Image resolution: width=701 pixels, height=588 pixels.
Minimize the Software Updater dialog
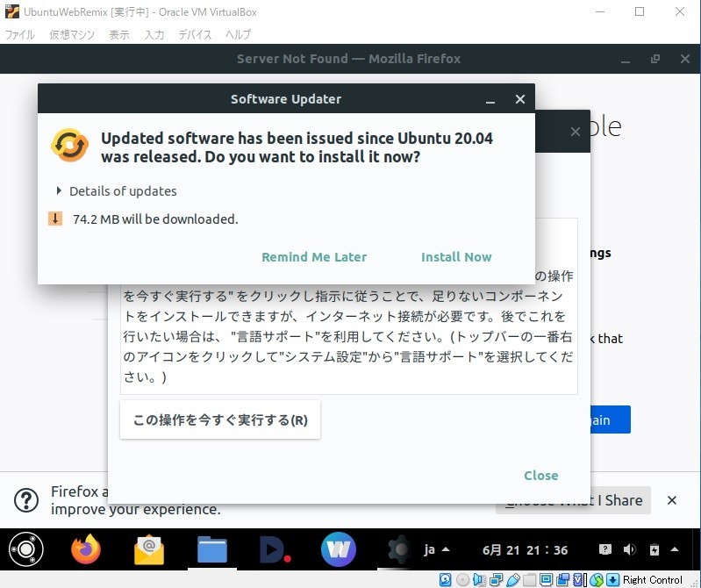[x=490, y=100]
